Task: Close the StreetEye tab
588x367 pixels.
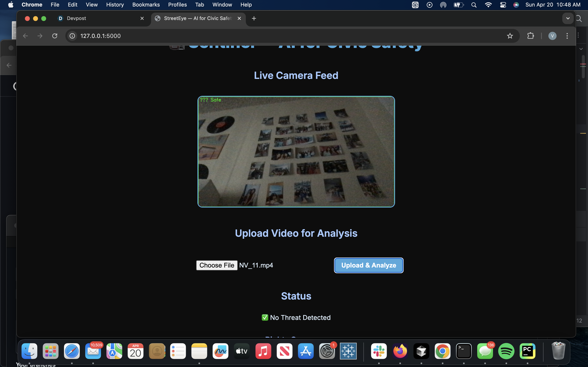Action: [x=239, y=18]
